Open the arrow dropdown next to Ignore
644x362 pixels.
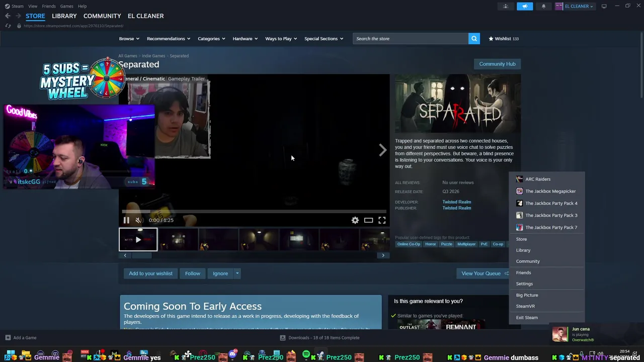click(237, 274)
